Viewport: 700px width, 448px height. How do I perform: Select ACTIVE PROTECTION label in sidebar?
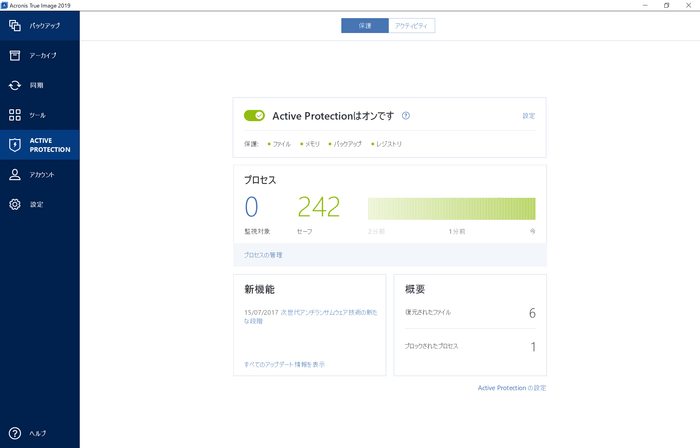tap(50, 145)
